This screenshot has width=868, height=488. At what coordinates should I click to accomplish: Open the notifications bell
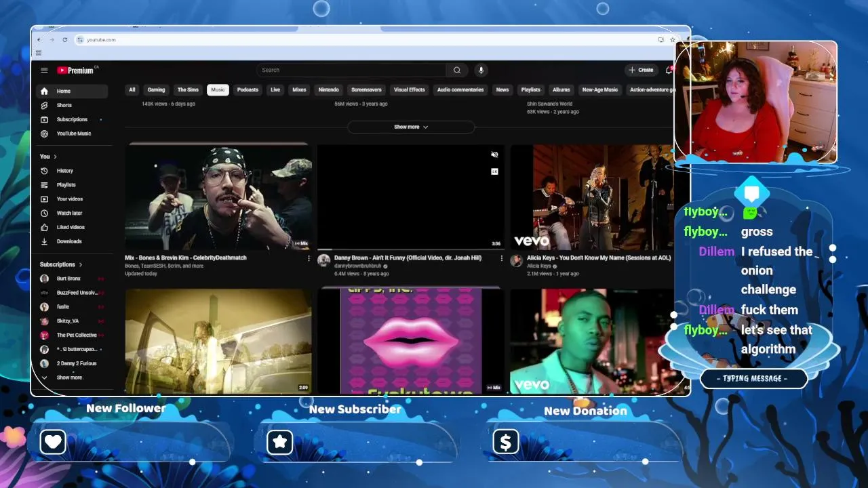click(x=669, y=70)
